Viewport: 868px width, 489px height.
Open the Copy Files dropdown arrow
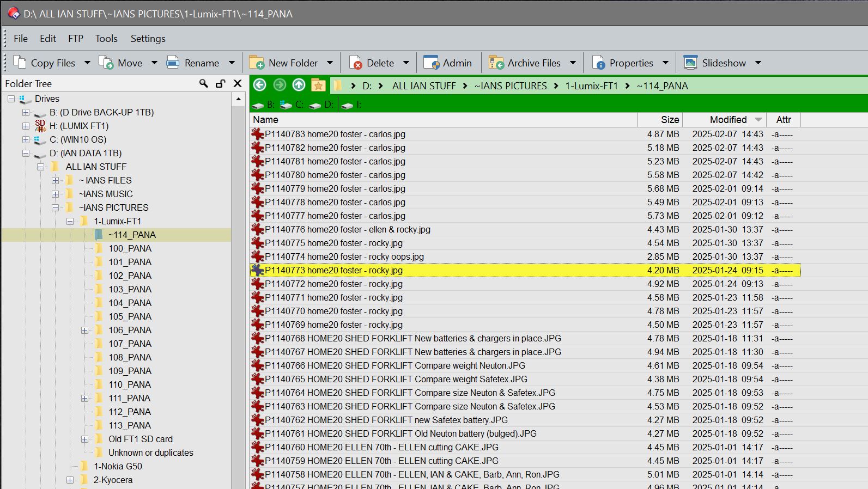87,63
